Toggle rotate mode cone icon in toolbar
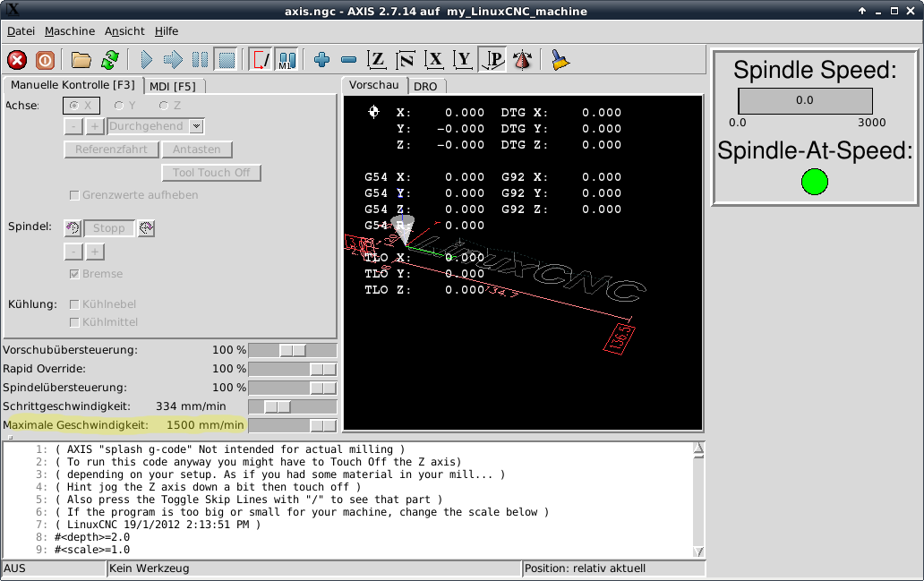This screenshot has height=581, width=924. [x=522, y=60]
